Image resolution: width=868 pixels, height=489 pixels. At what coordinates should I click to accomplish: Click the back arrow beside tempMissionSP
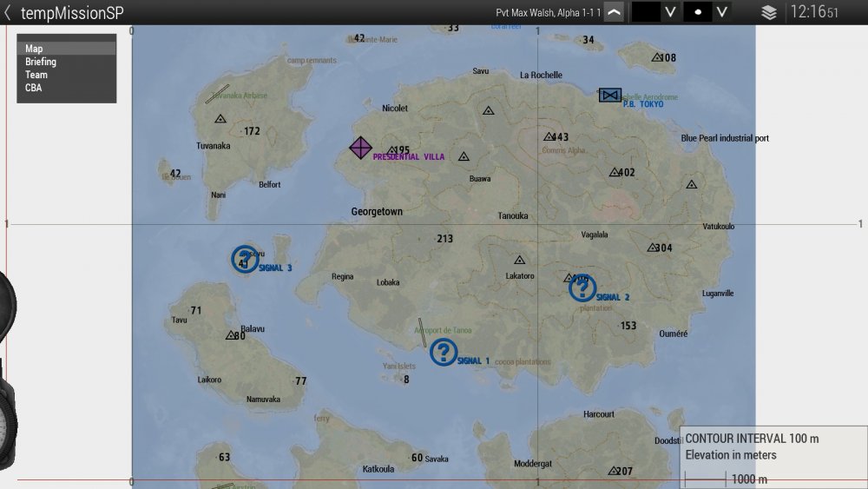(8, 12)
